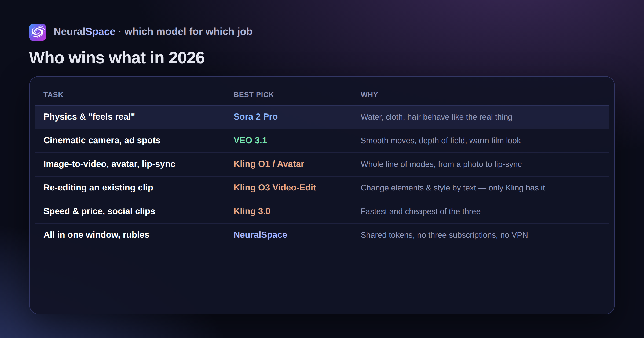
Task: Click the 'NeuralSpace · which model for which job' header
Action: [153, 32]
